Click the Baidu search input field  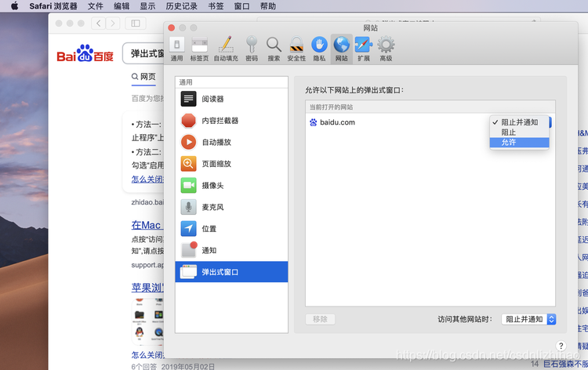tap(143, 53)
